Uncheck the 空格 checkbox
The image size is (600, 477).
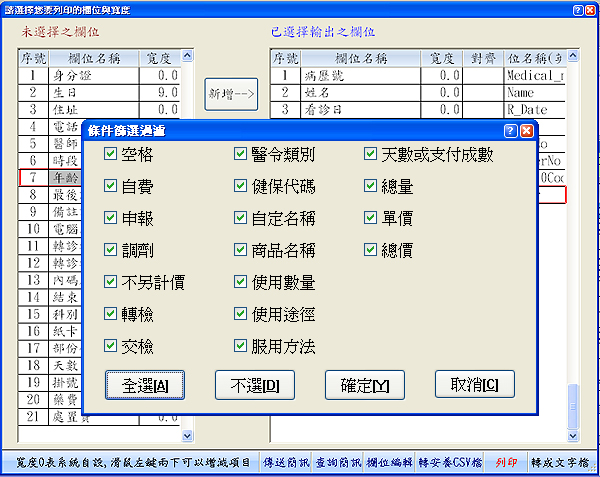[x=111, y=155]
